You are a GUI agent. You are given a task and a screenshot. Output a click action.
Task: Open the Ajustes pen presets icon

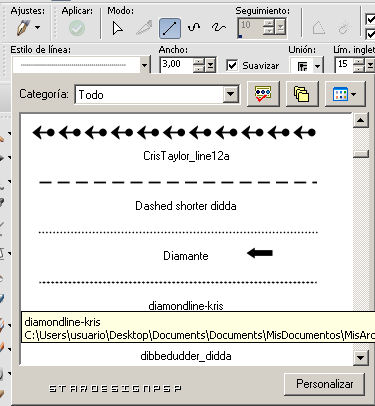(x=28, y=28)
